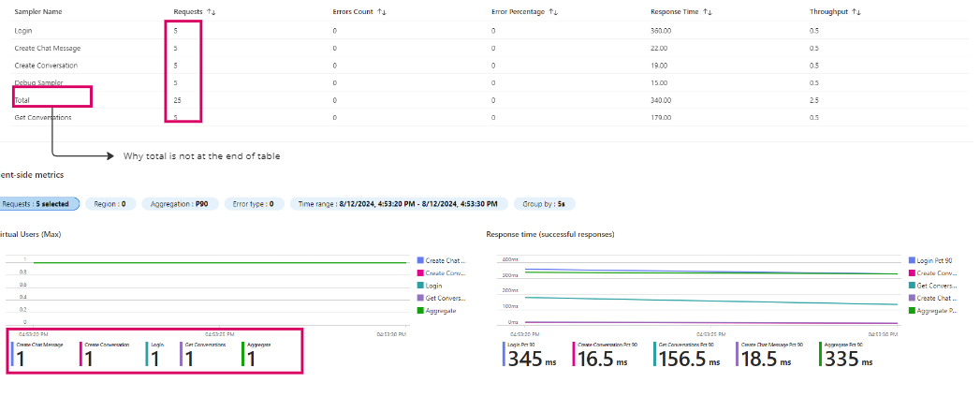Toggle Create Chat legend in Virtual Users chart
980x397 pixels.
tap(441, 260)
